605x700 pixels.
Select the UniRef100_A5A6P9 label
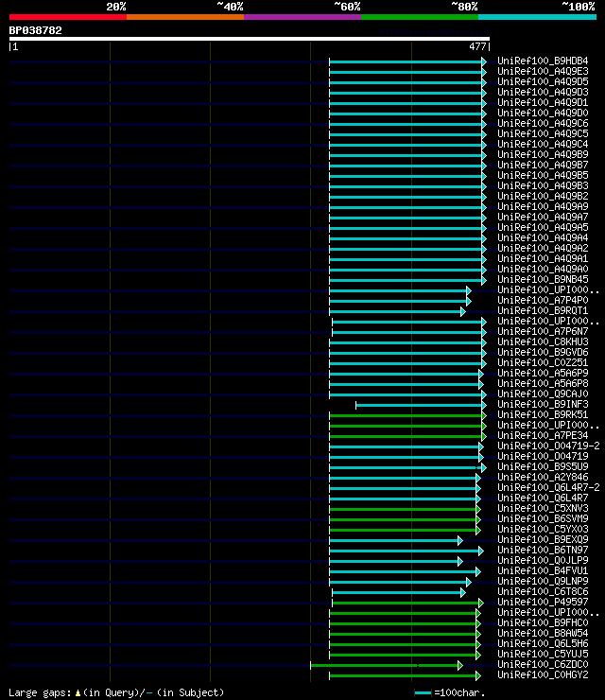pos(543,374)
